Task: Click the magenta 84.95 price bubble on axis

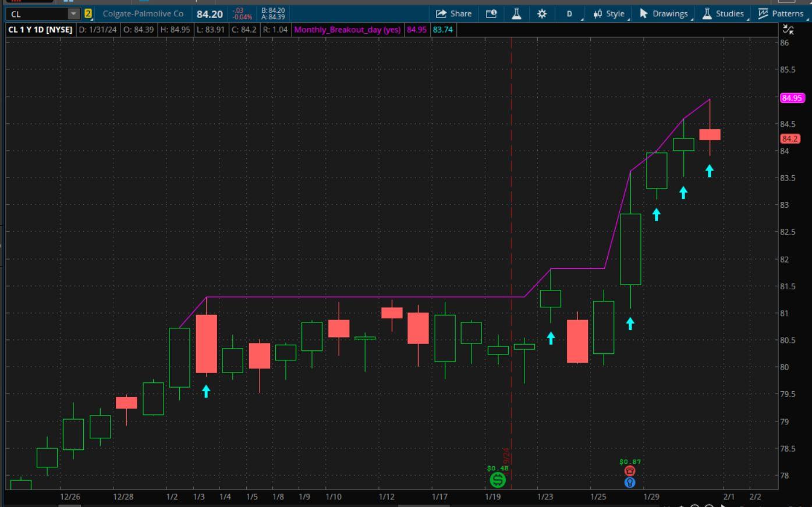Action: click(x=792, y=98)
